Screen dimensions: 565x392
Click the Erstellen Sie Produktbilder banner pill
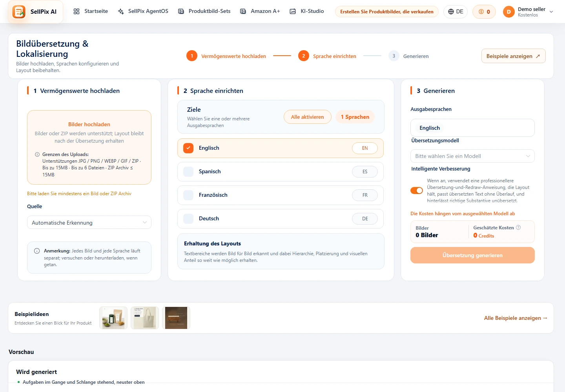pos(387,12)
